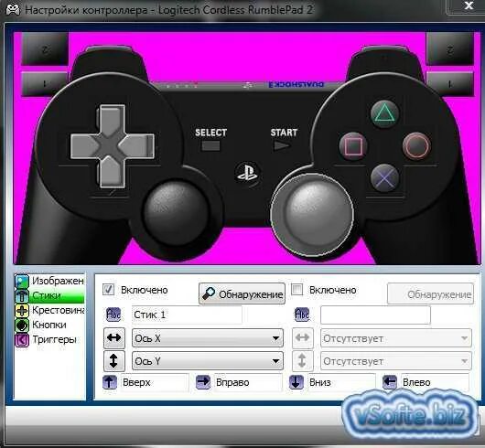Click the disabled vertical axis icon of second stick
The image size is (485, 448).
(x=303, y=360)
